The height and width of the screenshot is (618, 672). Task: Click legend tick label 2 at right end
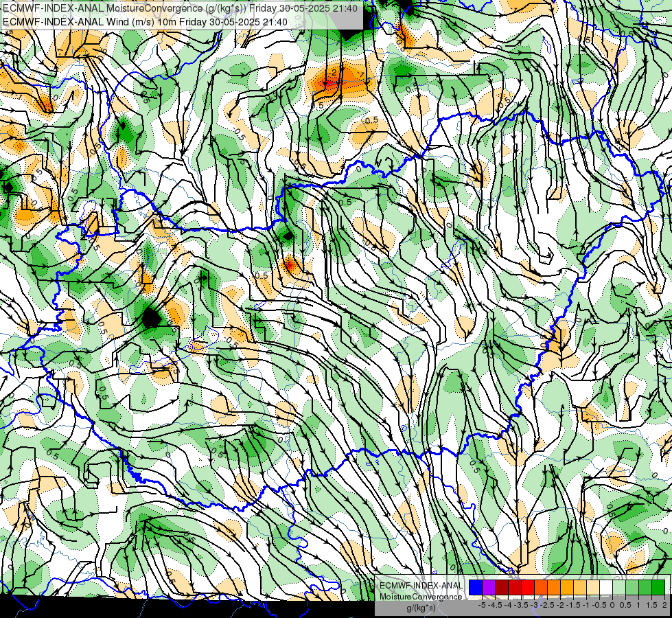[x=664, y=605]
